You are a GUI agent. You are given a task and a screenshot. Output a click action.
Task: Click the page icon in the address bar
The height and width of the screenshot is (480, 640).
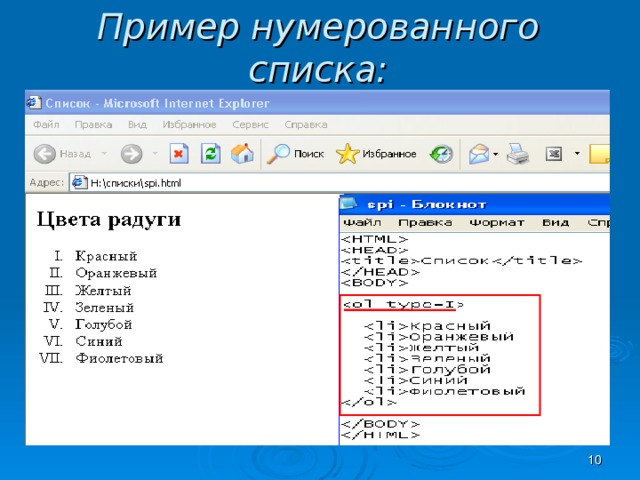(x=79, y=182)
